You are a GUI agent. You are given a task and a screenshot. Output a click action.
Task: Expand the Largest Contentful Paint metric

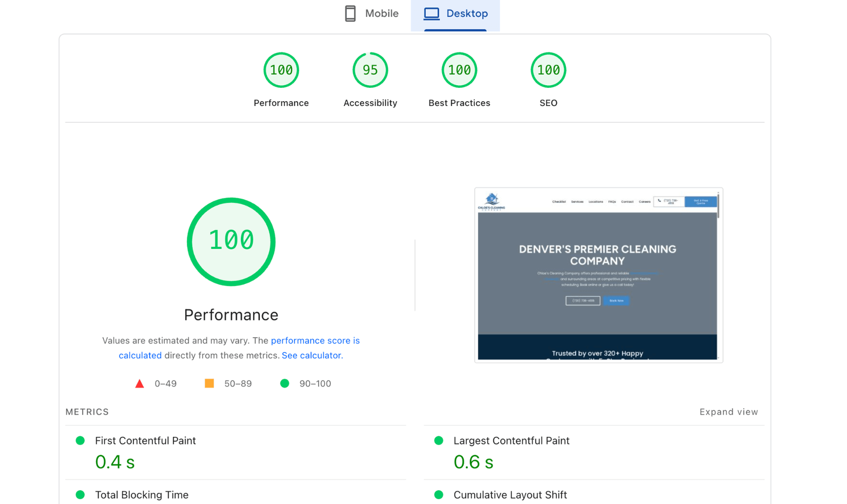pyautogui.click(x=511, y=440)
